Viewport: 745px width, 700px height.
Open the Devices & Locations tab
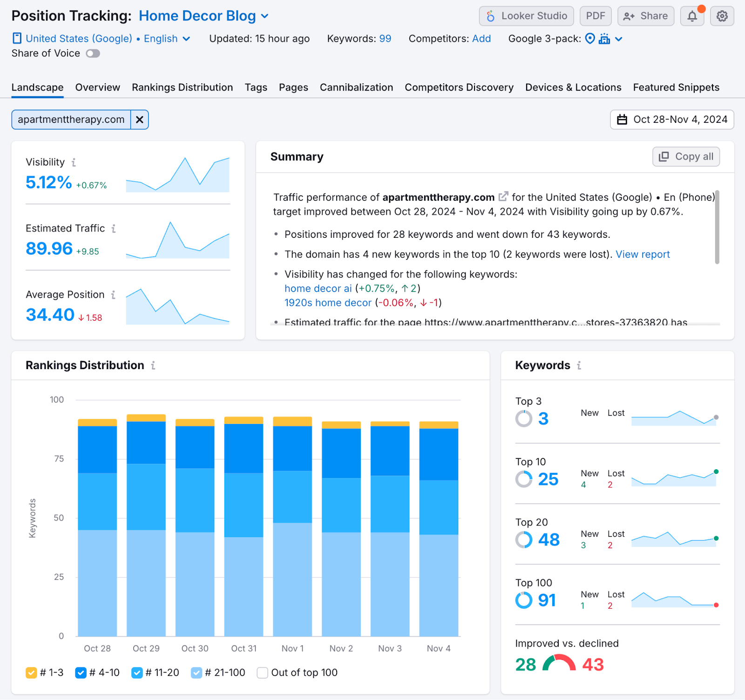(573, 87)
